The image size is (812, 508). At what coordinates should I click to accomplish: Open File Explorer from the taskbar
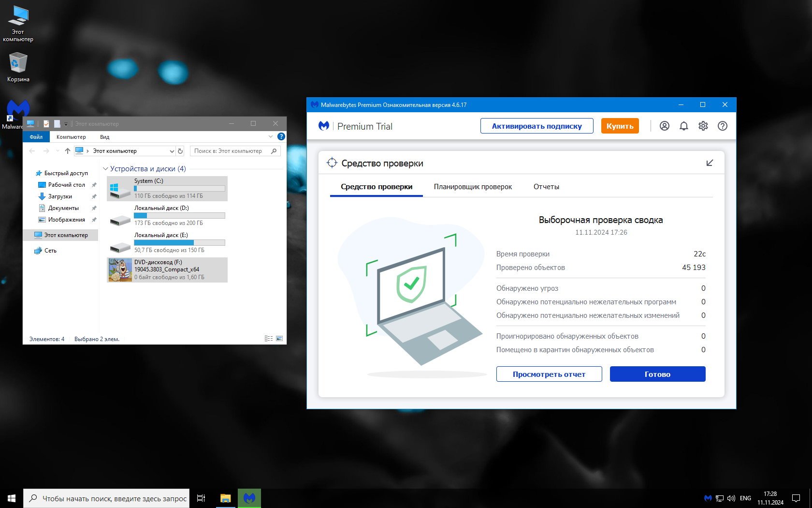[226, 498]
